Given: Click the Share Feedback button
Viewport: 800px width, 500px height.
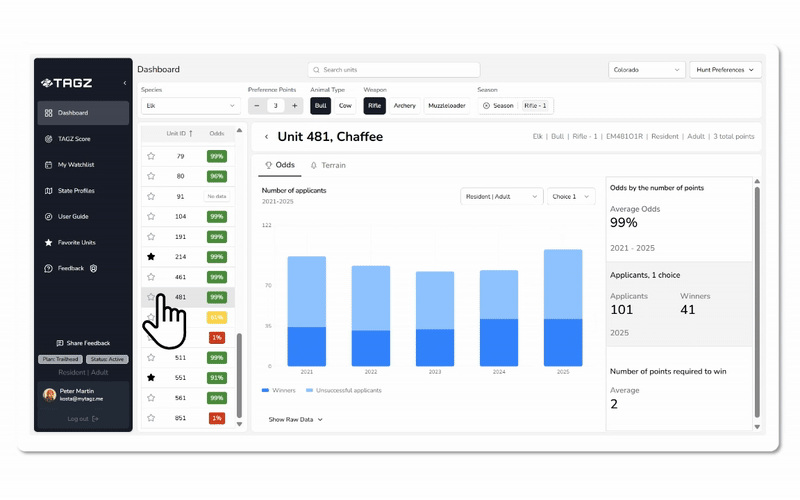Looking at the screenshot, I should click(x=83, y=343).
